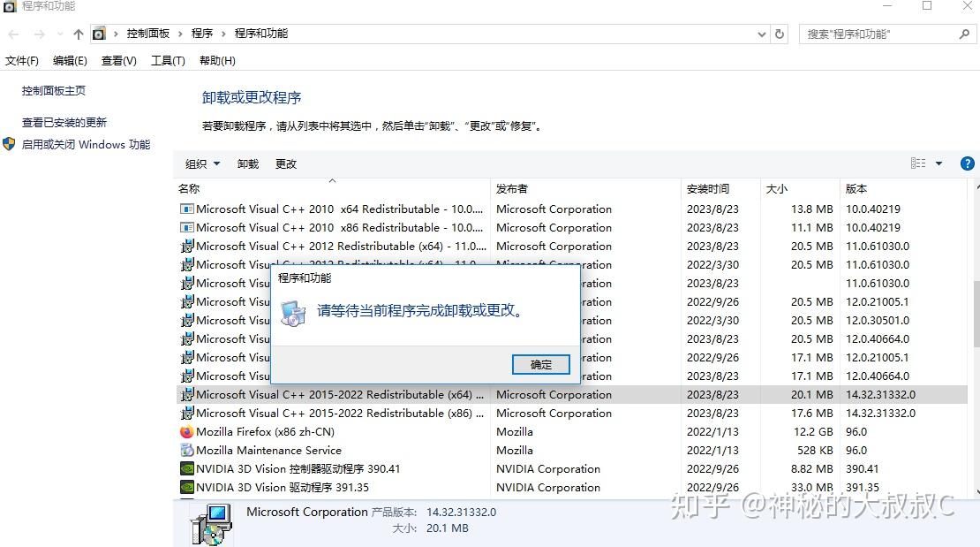Open the Tools (工具) menu
Screen dimensions: 980x547
coord(168,61)
